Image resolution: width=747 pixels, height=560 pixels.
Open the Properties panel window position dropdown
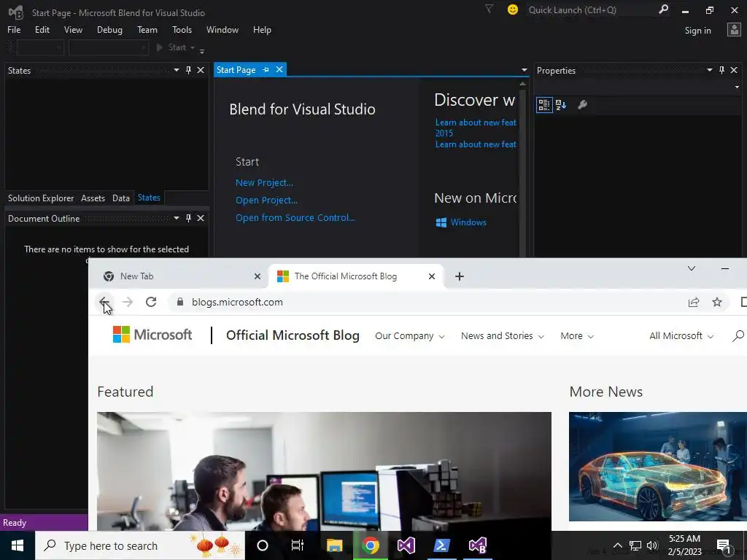(x=709, y=70)
